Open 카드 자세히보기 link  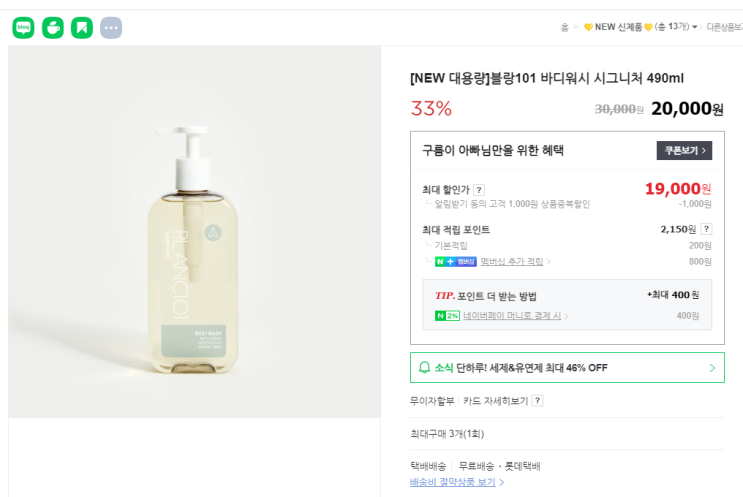click(495, 401)
